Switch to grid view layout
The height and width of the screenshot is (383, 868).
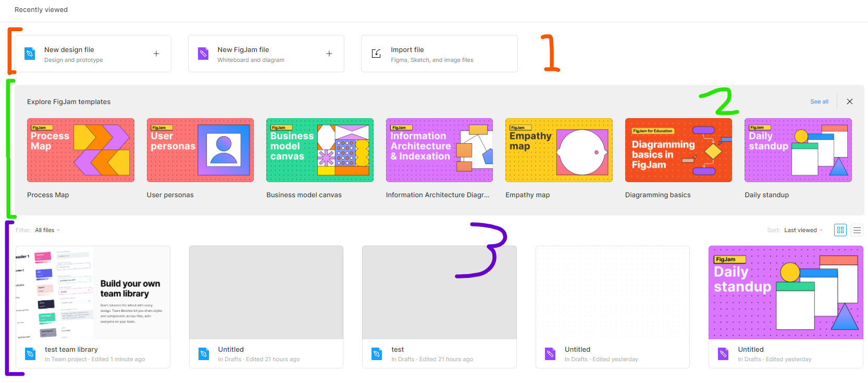840,230
